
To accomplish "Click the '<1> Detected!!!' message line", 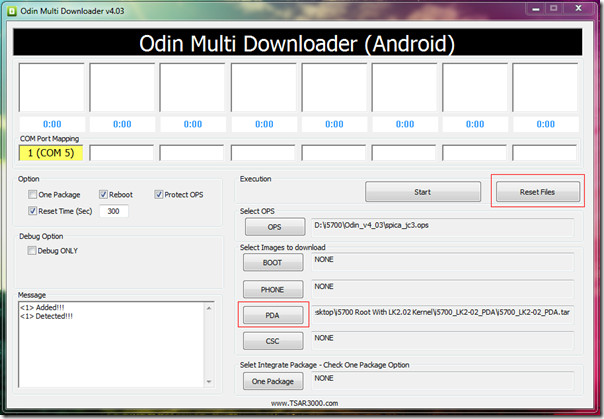I will 46,316.
